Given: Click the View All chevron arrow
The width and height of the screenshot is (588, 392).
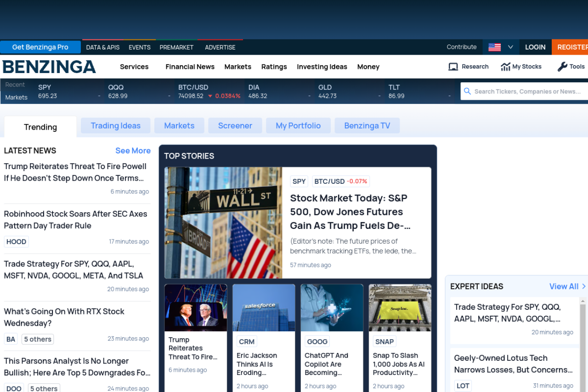Looking at the screenshot, I should pyautogui.click(x=584, y=286).
